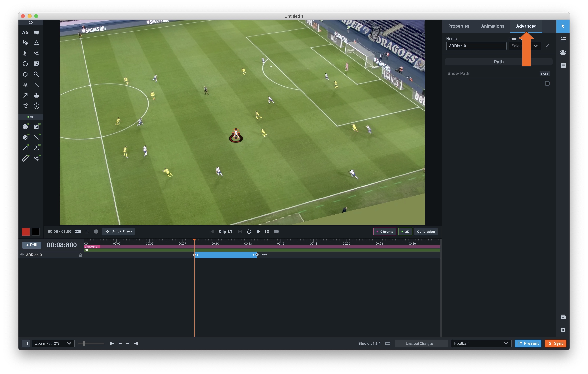Select the text tool (Aa)
588x374 pixels.
pos(25,32)
